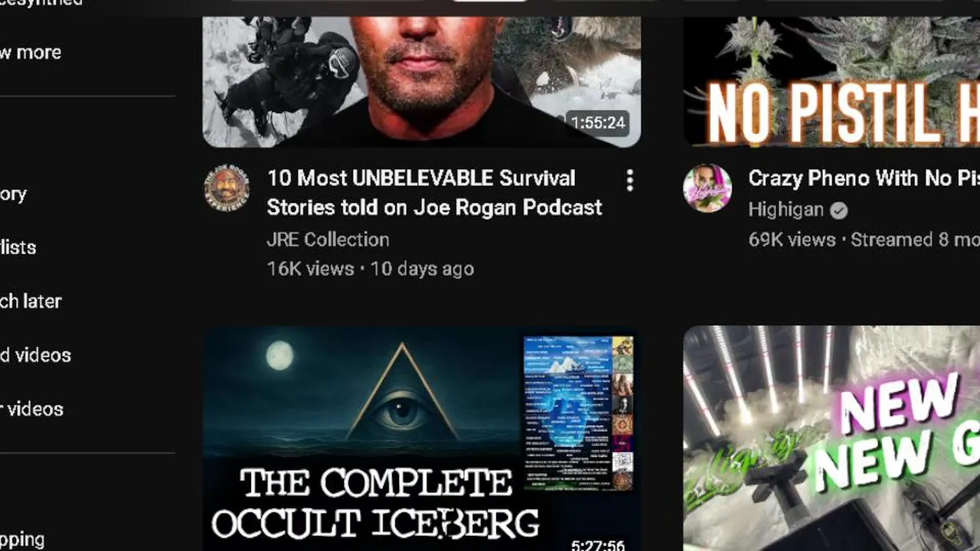Expand the sidebar with Show more
Screen dimensions: 980x551
pos(31,53)
